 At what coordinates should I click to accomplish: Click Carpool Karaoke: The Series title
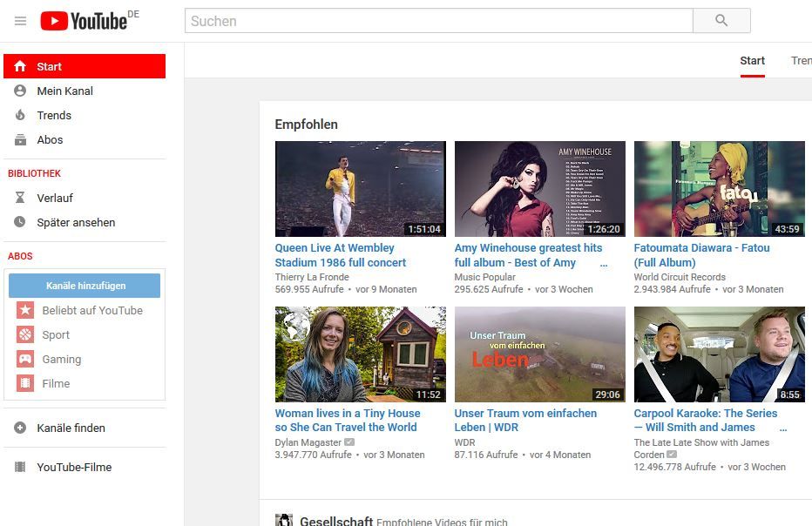click(706, 421)
